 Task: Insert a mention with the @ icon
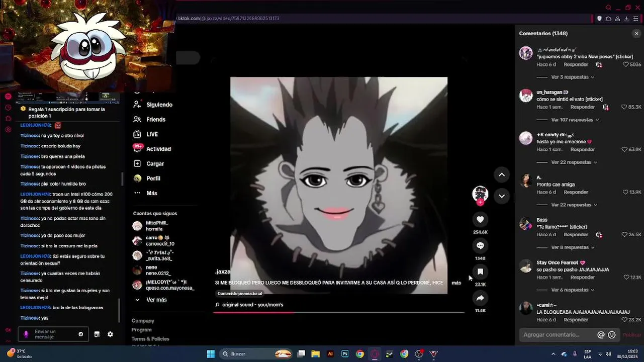click(x=601, y=335)
